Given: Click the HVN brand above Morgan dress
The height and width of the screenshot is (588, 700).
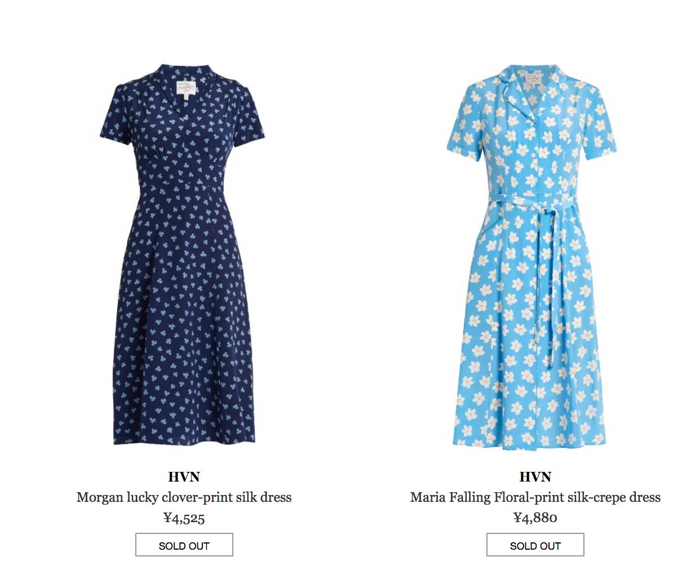Looking at the screenshot, I should (x=184, y=477).
